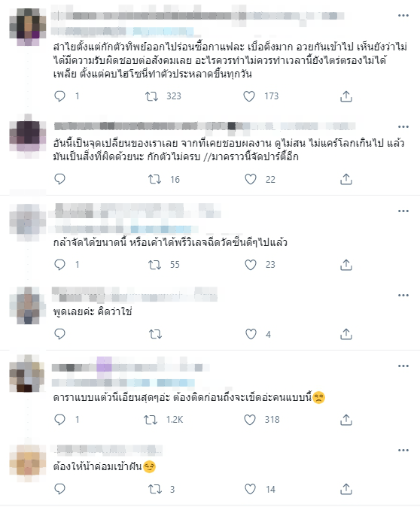Retweet the tweet with 1.2K retweets
Screen dimensions: 420x507
click(151, 420)
